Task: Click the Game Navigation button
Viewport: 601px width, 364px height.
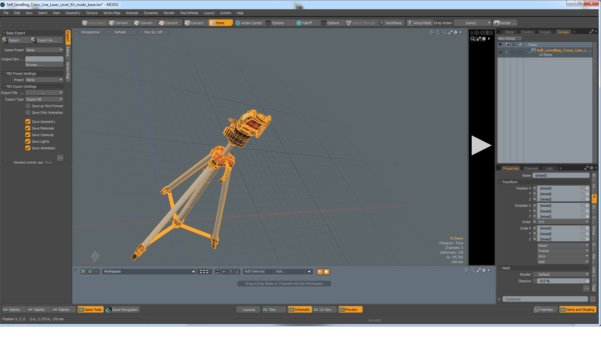Action: (x=122, y=310)
